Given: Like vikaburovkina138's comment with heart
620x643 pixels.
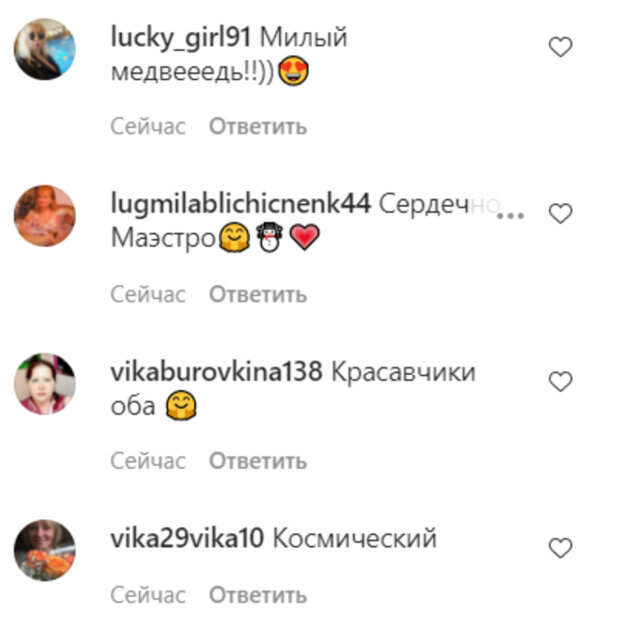Looking at the screenshot, I should (x=560, y=381).
